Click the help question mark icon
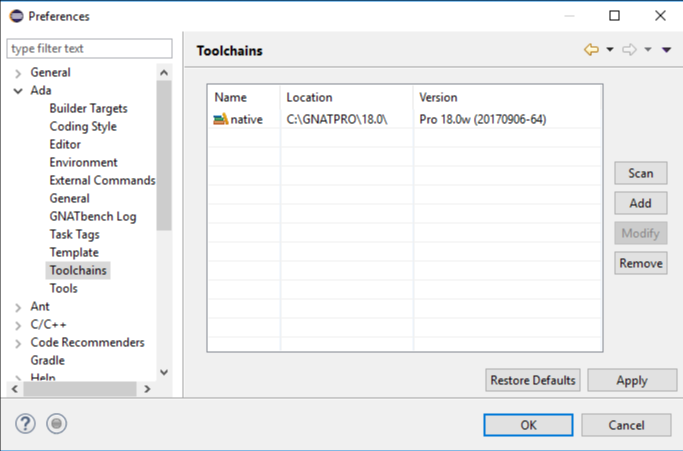This screenshot has height=451, width=683. pyautogui.click(x=25, y=424)
